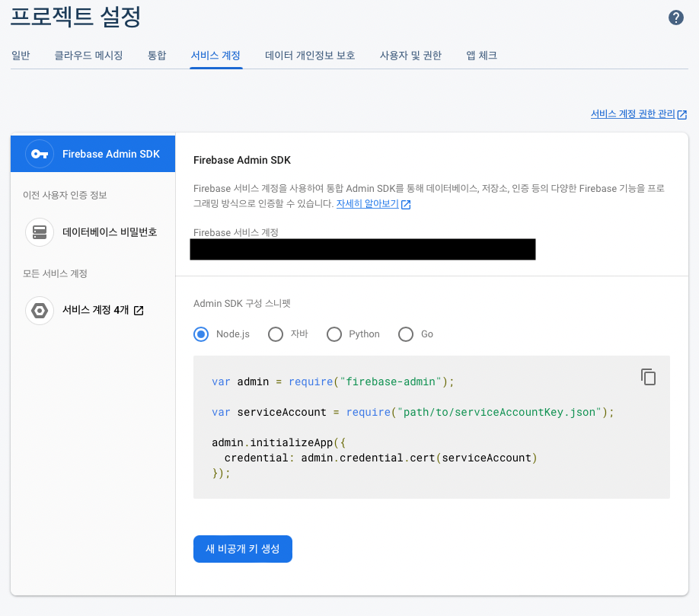Click the redacted Firebase service account field

pyautogui.click(x=362, y=249)
